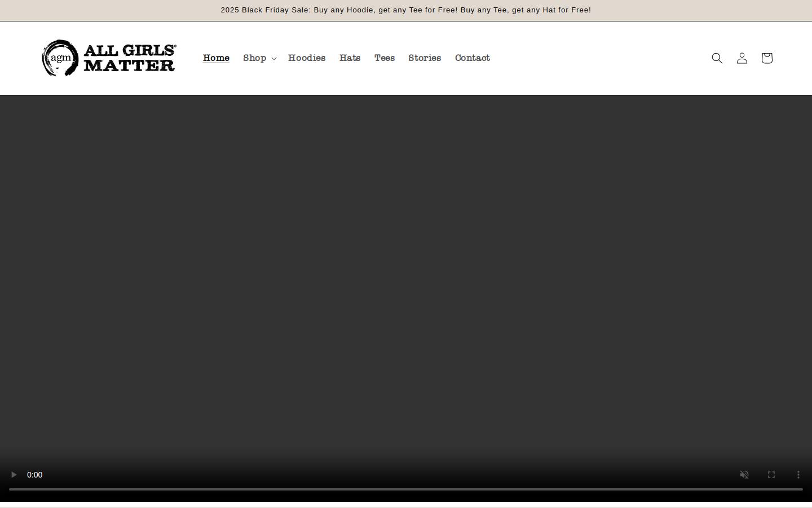The width and height of the screenshot is (812, 508).
Task: Click the All Girls Matter logo
Action: (x=109, y=58)
